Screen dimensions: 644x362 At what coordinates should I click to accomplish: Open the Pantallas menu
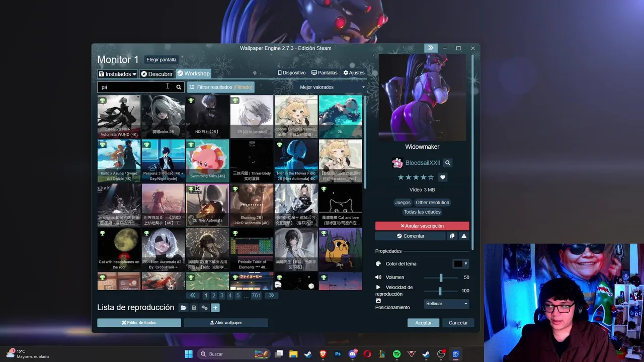pyautogui.click(x=325, y=73)
